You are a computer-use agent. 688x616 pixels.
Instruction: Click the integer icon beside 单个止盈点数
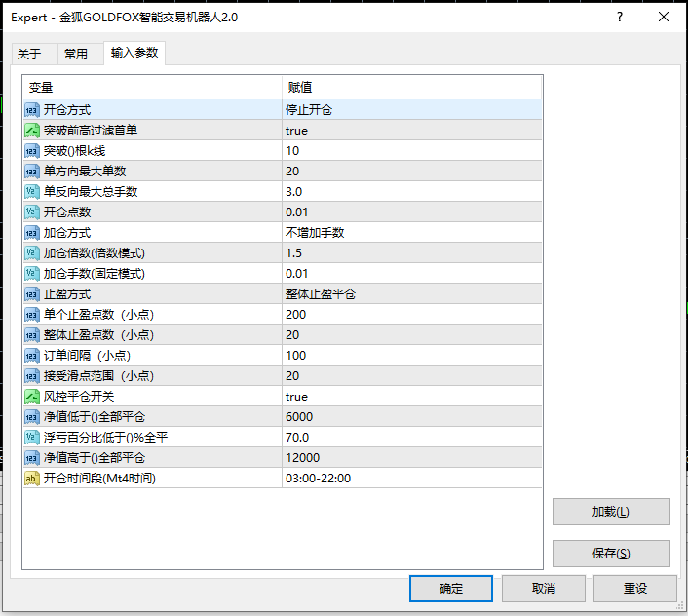pos(32,315)
